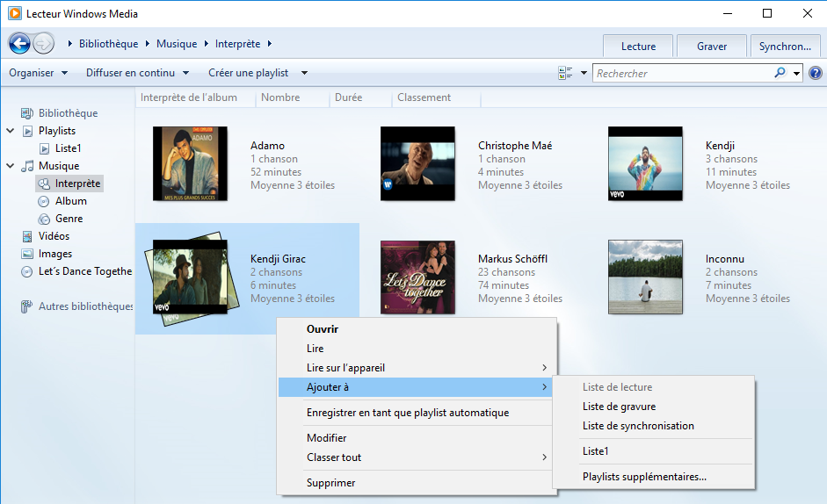Click the view options icon

pyautogui.click(x=565, y=73)
